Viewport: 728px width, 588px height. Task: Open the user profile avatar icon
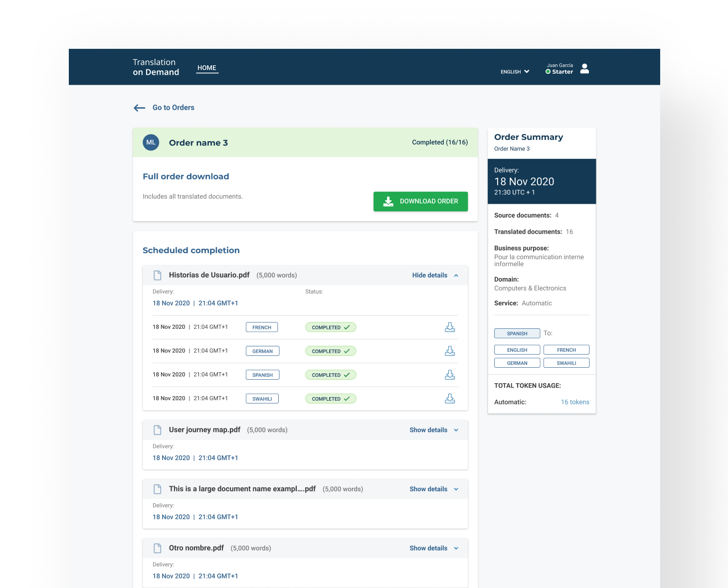pos(585,69)
